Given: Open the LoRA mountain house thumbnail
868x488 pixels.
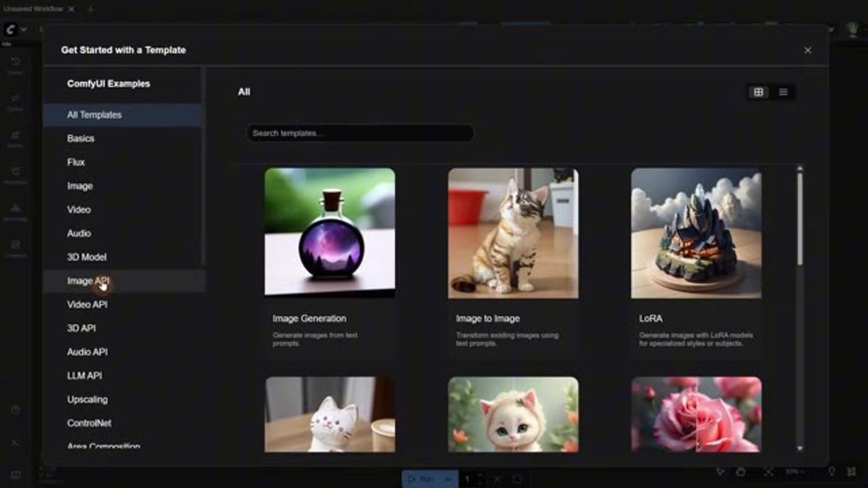Looking at the screenshot, I should click(696, 233).
